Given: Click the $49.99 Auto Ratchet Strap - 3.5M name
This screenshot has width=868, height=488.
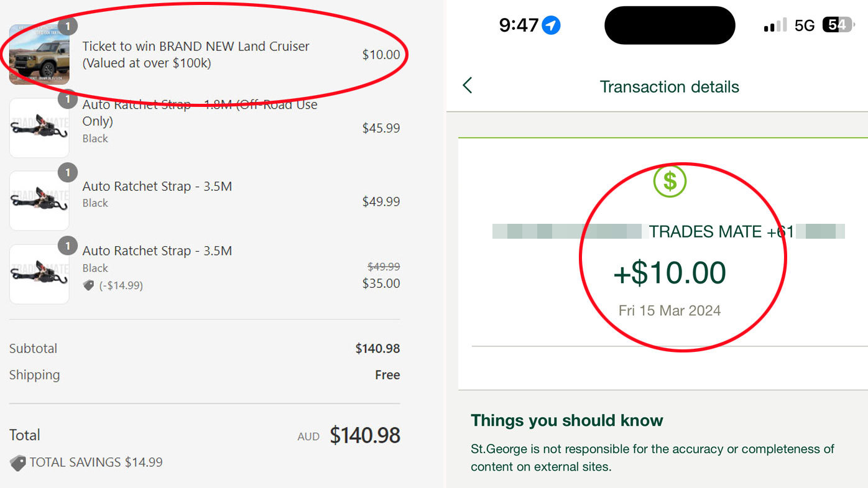Looking at the screenshot, I should 157,186.
